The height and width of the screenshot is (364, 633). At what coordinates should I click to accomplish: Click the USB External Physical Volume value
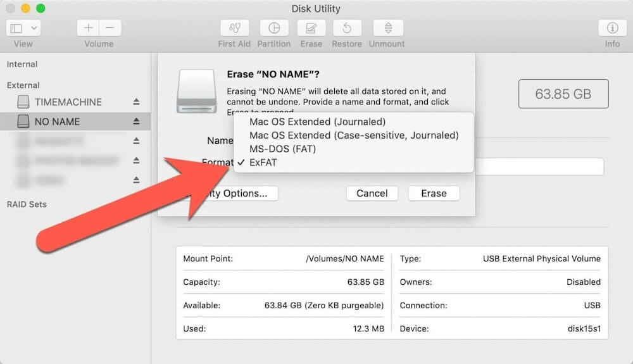coord(541,259)
